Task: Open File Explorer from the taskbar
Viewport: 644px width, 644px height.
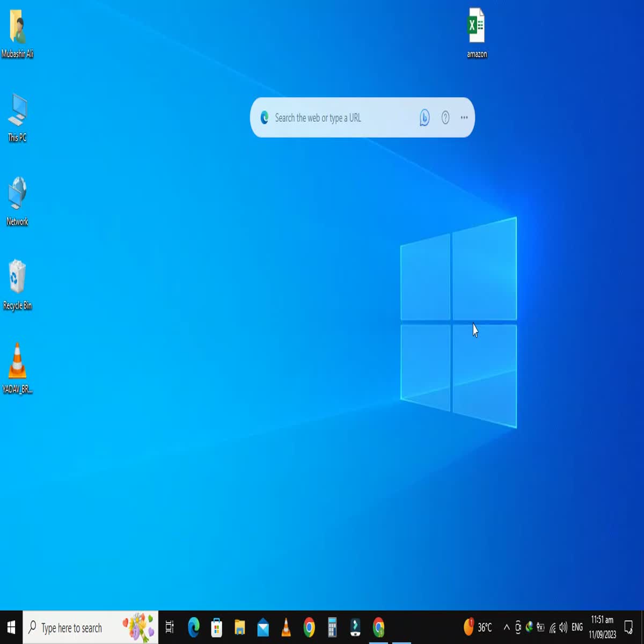Action: [x=240, y=627]
